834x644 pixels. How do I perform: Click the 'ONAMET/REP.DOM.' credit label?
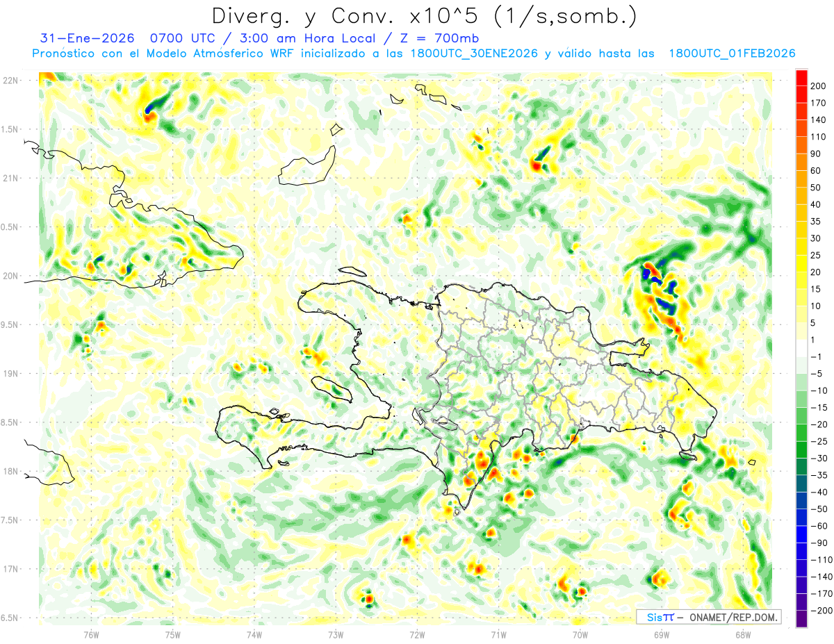733,617
